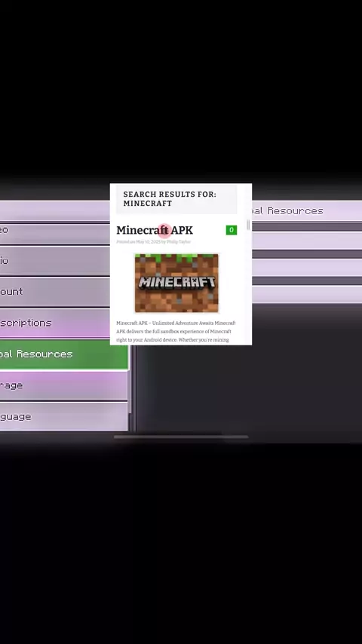Screen dimensions: 362x644
Task: Open the Account settings tab
Action: tap(55, 292)
